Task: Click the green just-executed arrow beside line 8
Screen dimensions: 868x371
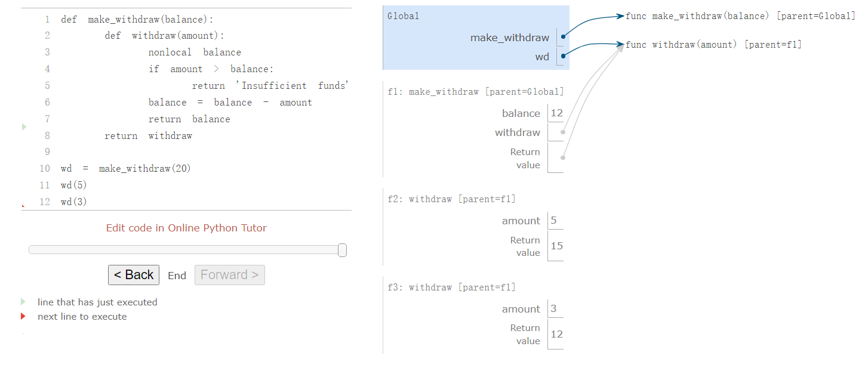Action: pyautogui.click(x=24, y=126)
